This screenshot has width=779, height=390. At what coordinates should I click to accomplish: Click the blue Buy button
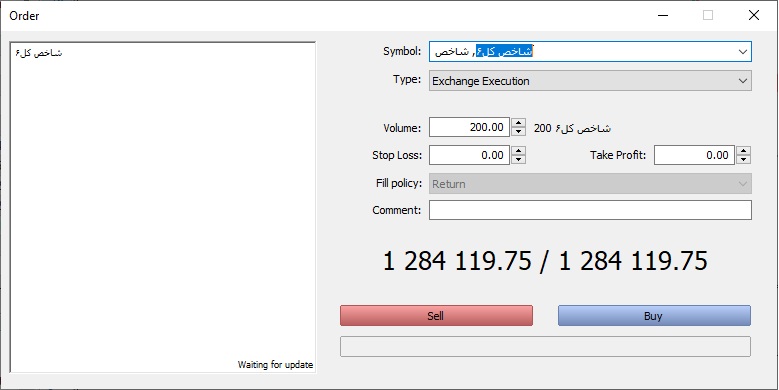click(x=654, y=316)
